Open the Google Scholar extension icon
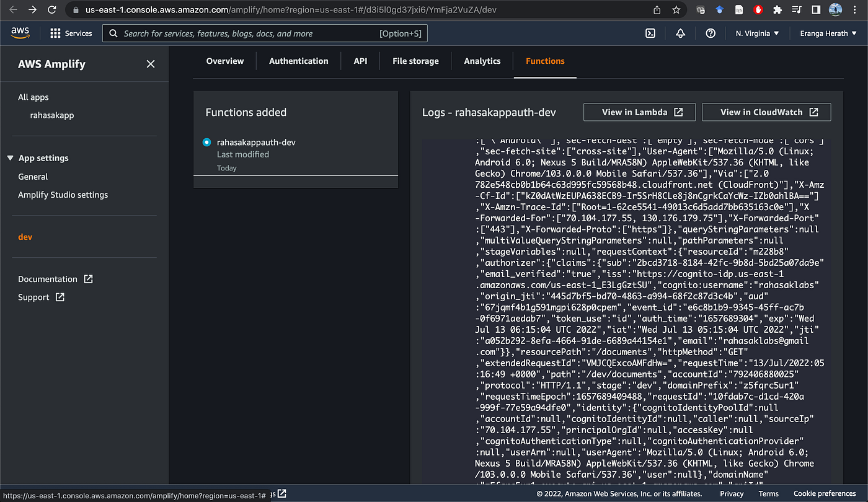The image size is (868, 502). click(x=720, y=10)
